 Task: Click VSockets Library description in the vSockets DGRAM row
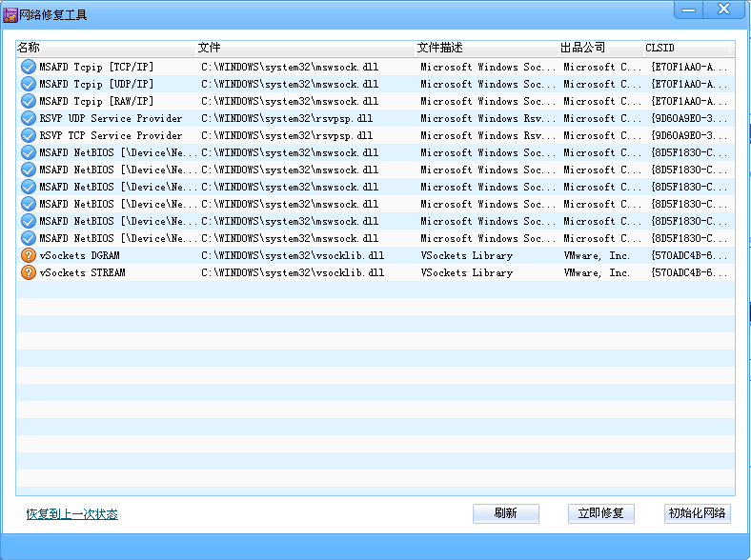coord(466,255)
